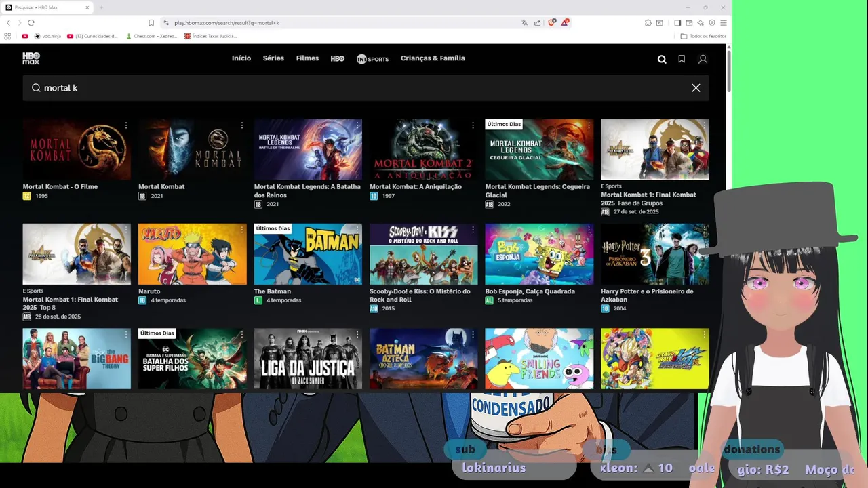
Task: Open Batman Azteca thumbnail
Action: click(x=424, y=359)
